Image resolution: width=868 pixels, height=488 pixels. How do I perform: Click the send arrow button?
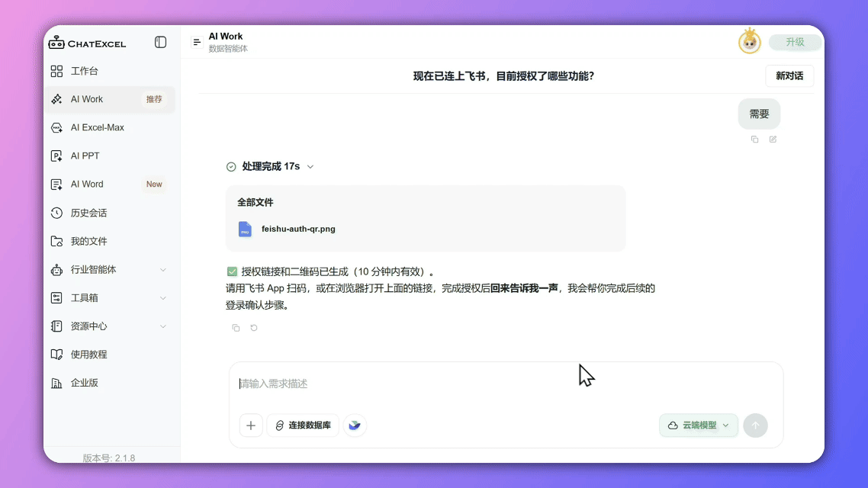[x=756, y=425]
